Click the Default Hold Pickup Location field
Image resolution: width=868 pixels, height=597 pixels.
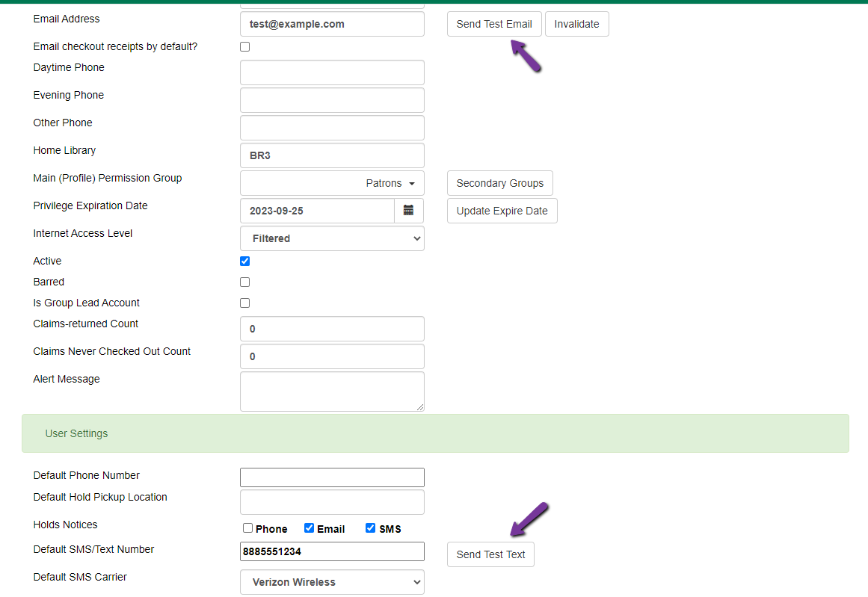[332, 502]
